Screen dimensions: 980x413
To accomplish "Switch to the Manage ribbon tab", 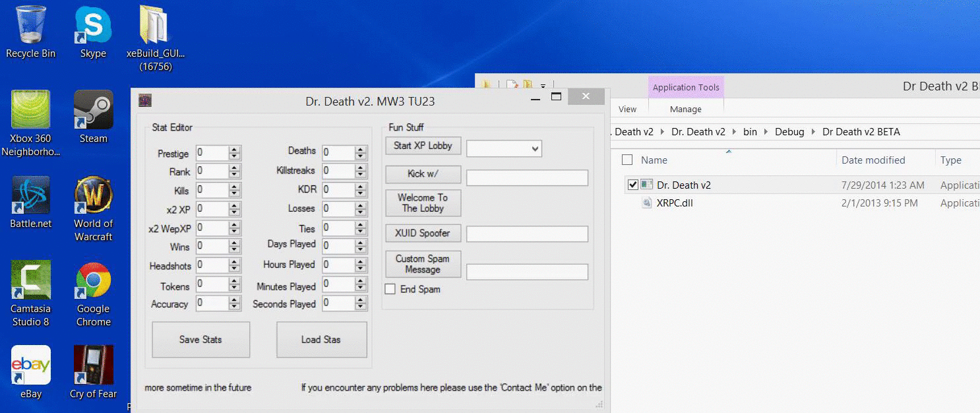I will tap(685, 110).
